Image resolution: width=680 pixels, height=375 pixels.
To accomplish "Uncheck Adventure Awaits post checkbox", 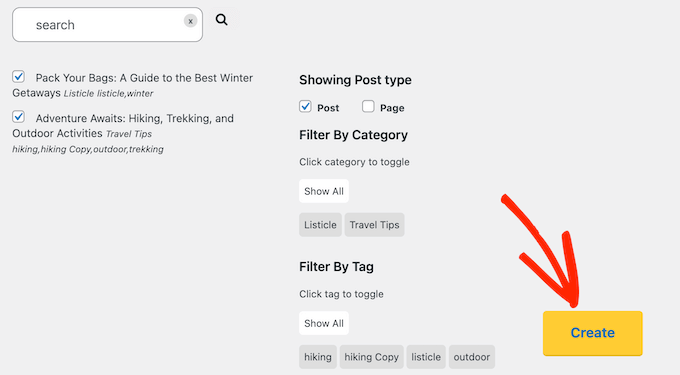I will click(18, 117).
